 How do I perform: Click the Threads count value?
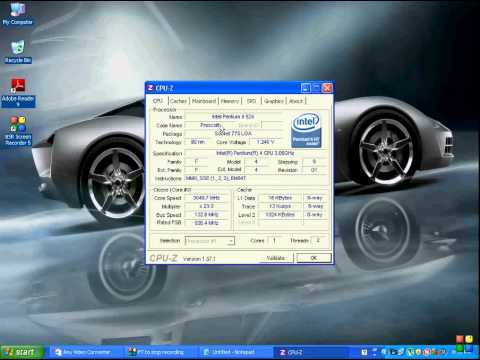(x=318, y=240)
